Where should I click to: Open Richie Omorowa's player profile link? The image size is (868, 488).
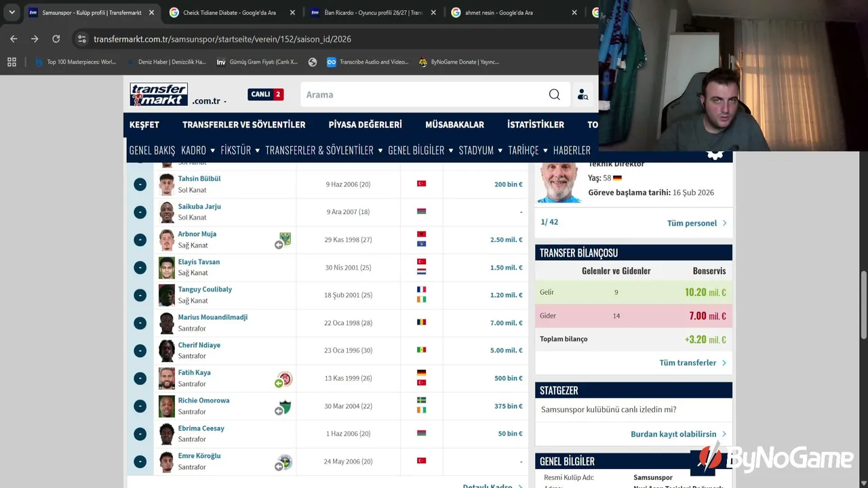[203, 401]
